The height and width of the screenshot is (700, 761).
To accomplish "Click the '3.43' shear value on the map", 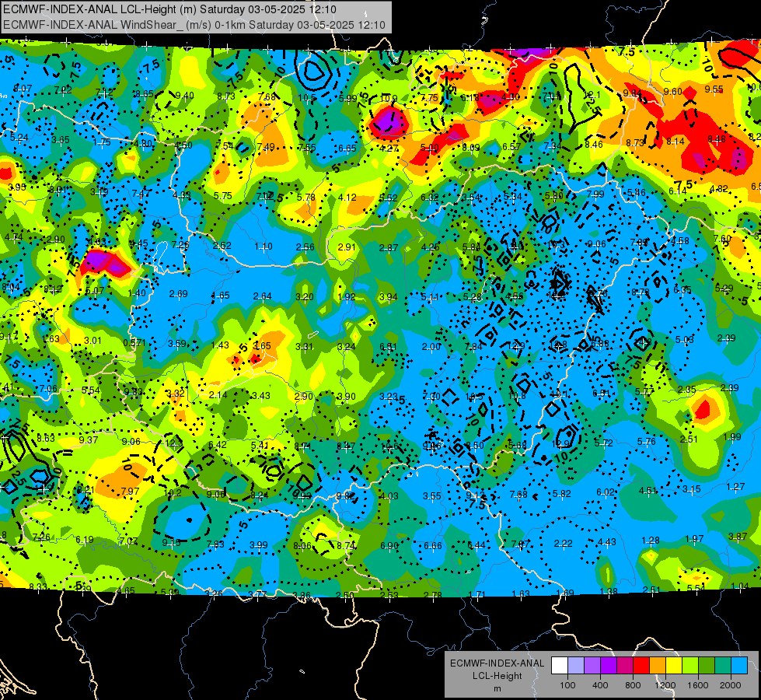I will (x=260, y=395).
